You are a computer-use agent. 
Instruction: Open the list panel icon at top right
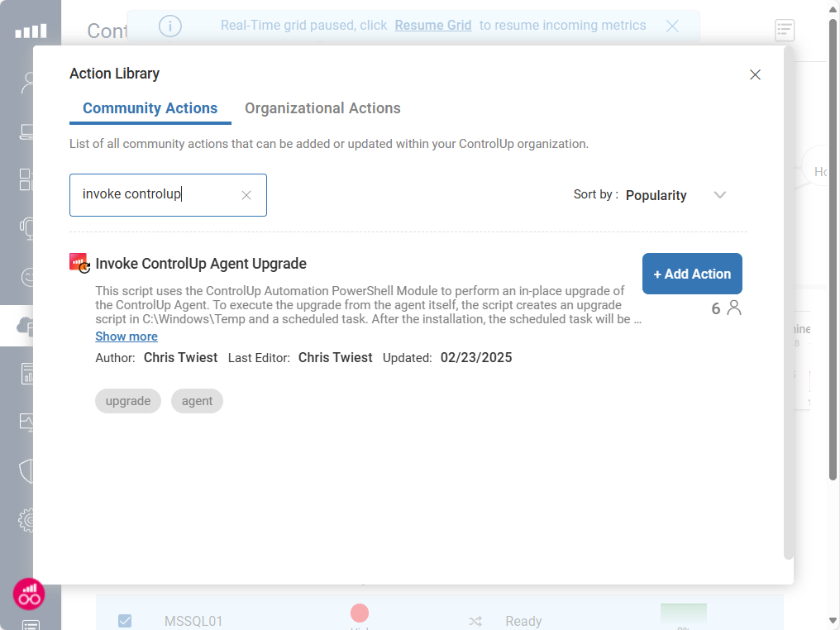click(x=785, y=30)
